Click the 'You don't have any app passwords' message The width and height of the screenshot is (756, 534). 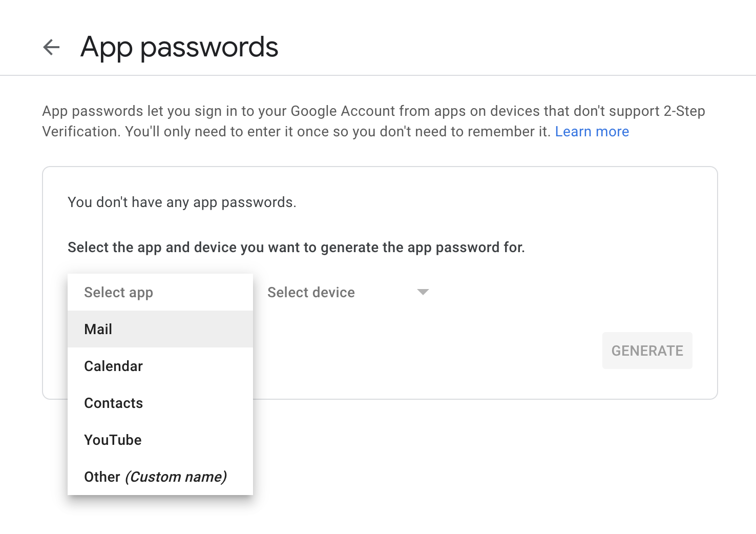click(182, 202)
